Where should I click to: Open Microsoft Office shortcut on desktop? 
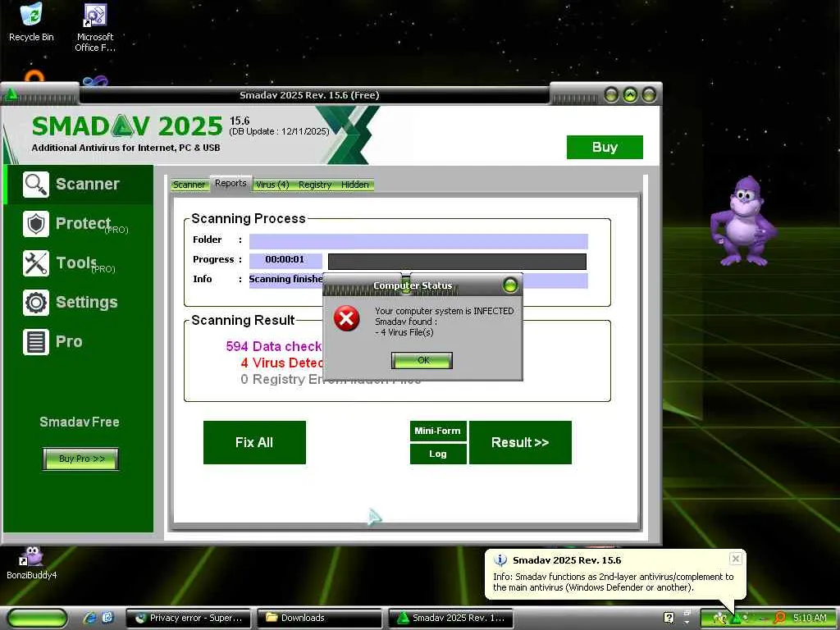tap(95, 27)
